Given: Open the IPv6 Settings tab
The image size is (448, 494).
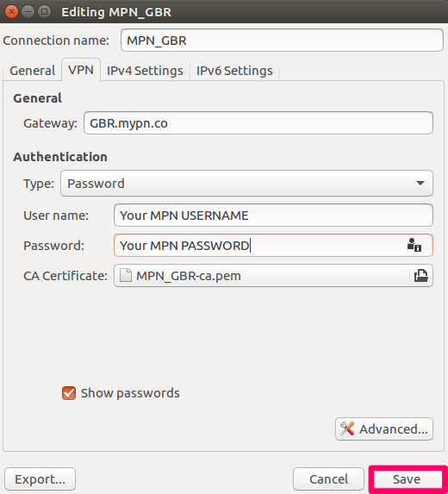Looking at the screenshot, I should 234,71.
